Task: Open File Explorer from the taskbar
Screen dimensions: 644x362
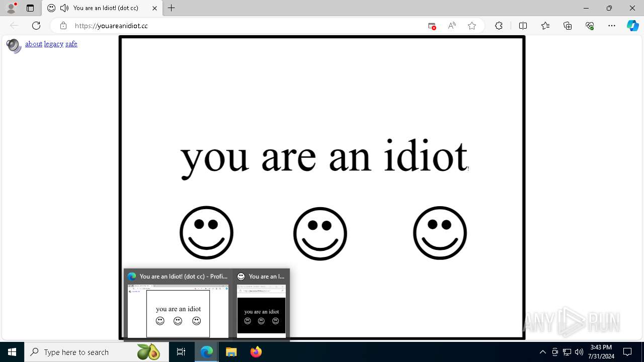Action: tap(231, 352)
